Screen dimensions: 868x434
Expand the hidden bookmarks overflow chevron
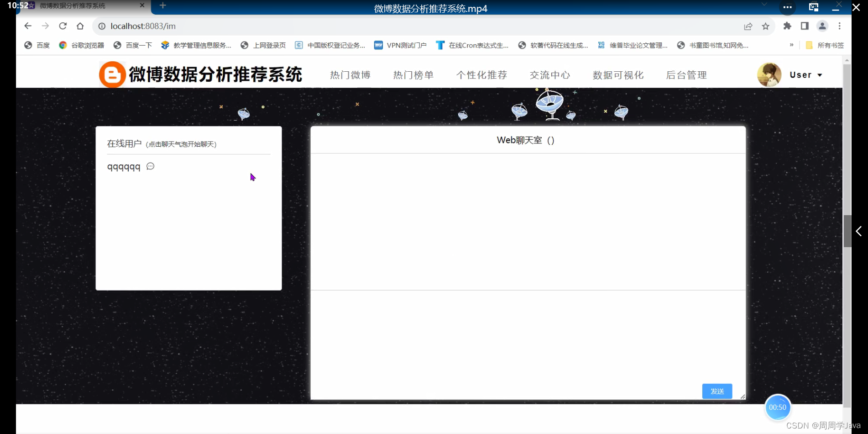click(792, 45)
